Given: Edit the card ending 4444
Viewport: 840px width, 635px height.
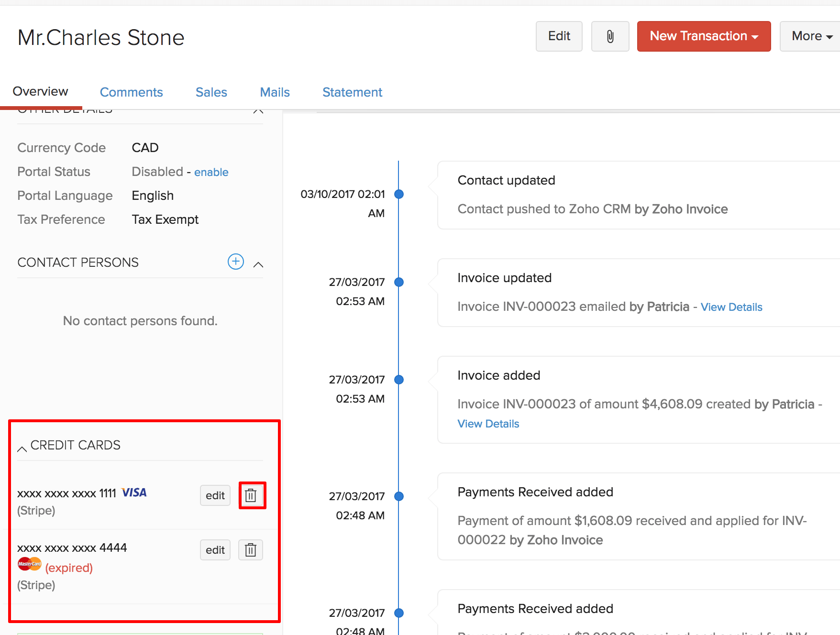Looking at the screenshot, I should pyautogui.click(x=215, y=550).
